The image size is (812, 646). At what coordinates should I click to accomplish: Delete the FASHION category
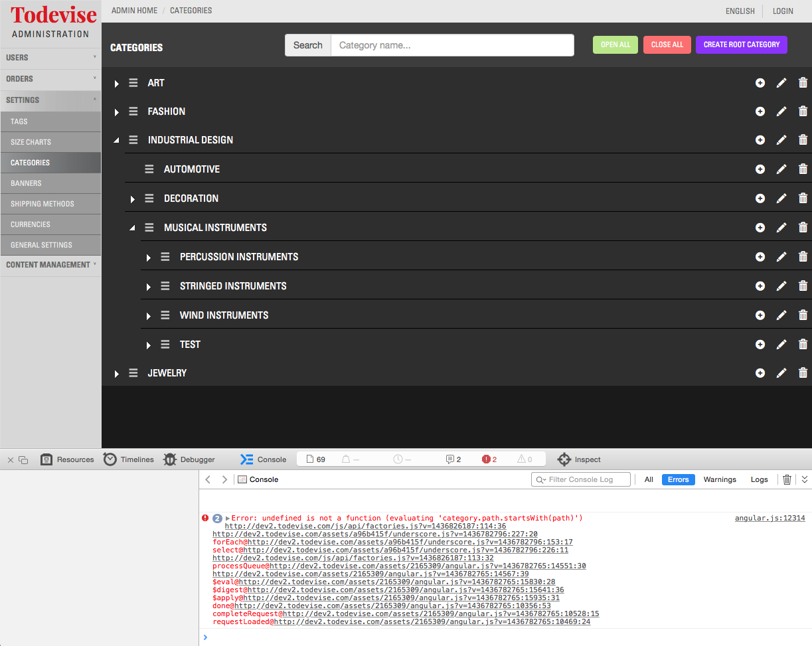(x=803, y=112)
